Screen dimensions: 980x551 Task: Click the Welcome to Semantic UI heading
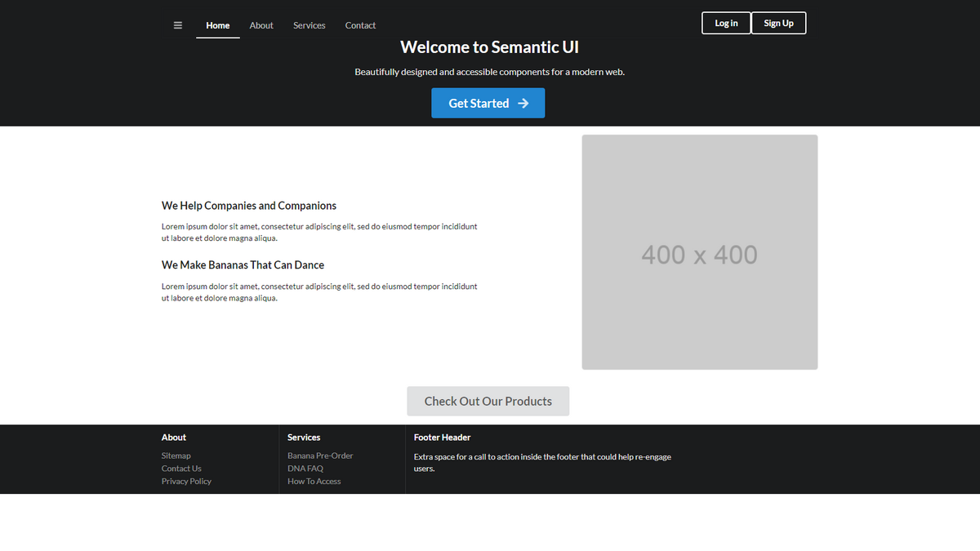point(490,47)
